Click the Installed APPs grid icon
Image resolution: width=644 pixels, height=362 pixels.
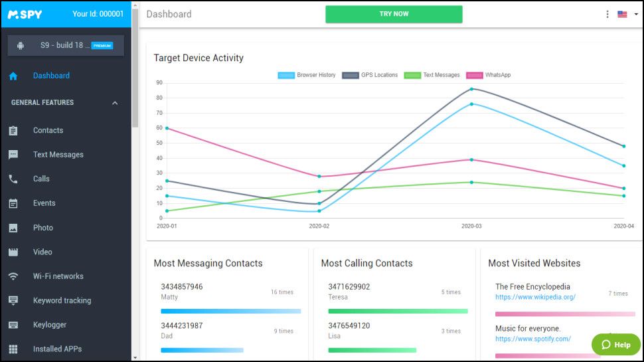coord(13,349)
